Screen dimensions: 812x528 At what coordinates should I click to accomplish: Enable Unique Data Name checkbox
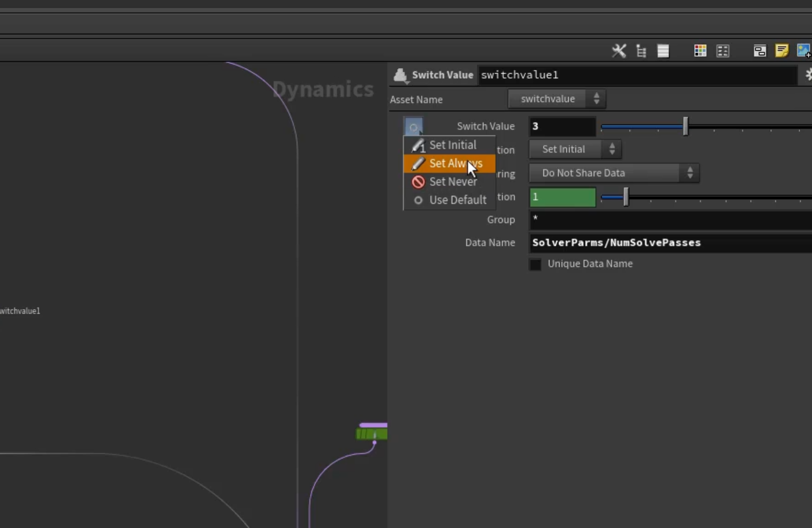(x=535, y=264)
